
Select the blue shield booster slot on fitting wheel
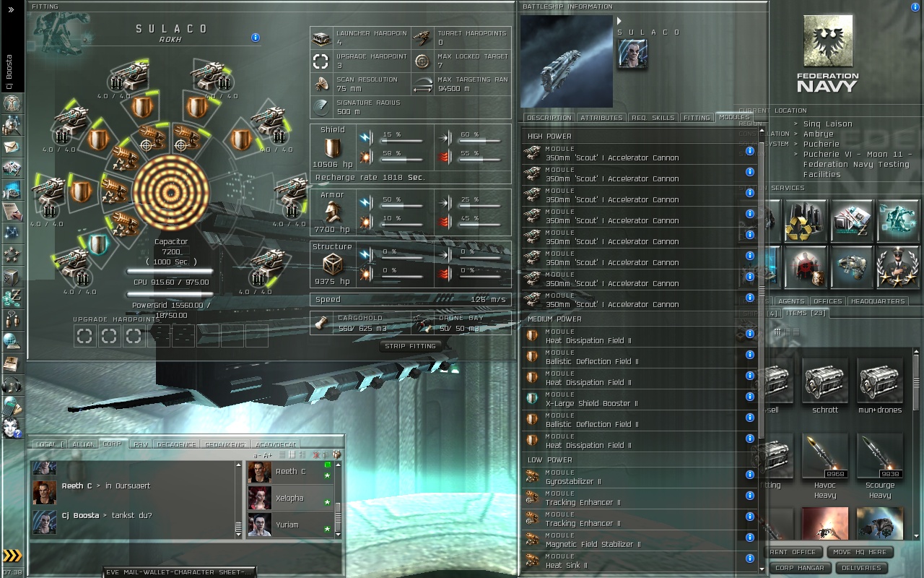(x=98, y=244)
